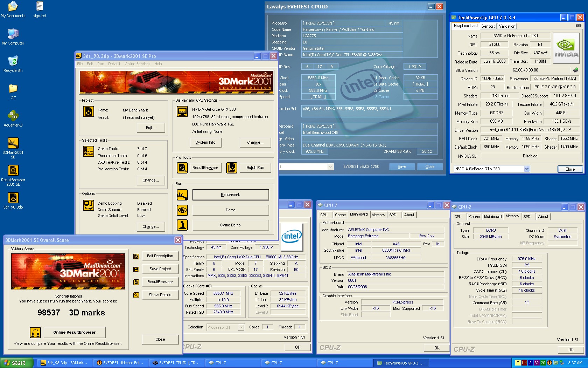Select the Cache tab in CPU-Z Mainboard window
This screenshot has height=368, width=588.
coord(340,215)
